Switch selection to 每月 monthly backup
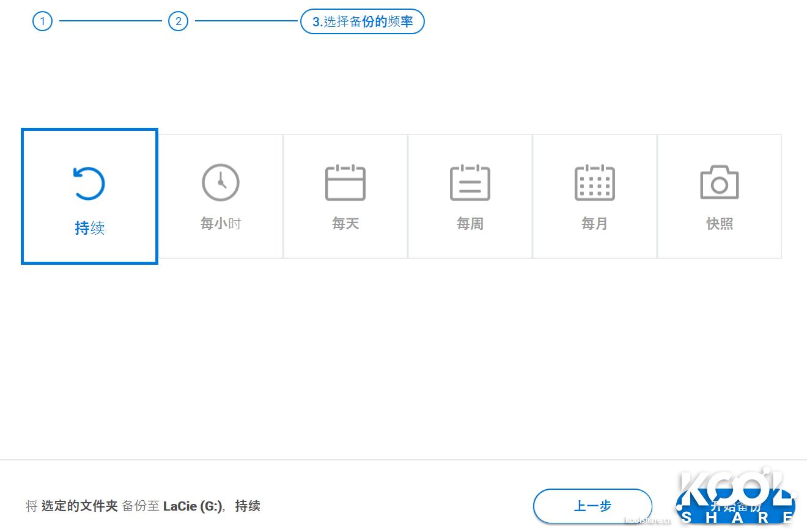The width and height of the screenshot is (807, 532). tap(595, 196)
